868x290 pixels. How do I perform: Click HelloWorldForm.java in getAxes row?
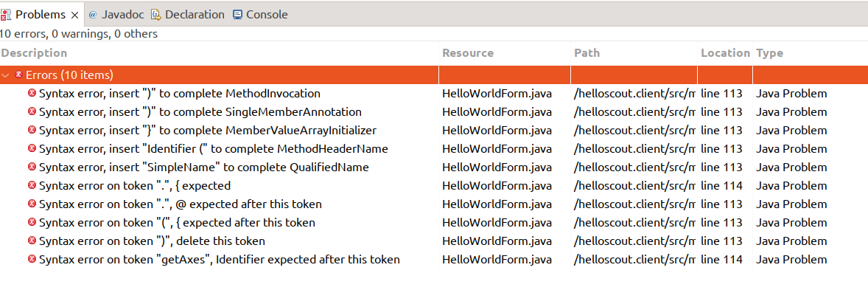click(497, 260)
